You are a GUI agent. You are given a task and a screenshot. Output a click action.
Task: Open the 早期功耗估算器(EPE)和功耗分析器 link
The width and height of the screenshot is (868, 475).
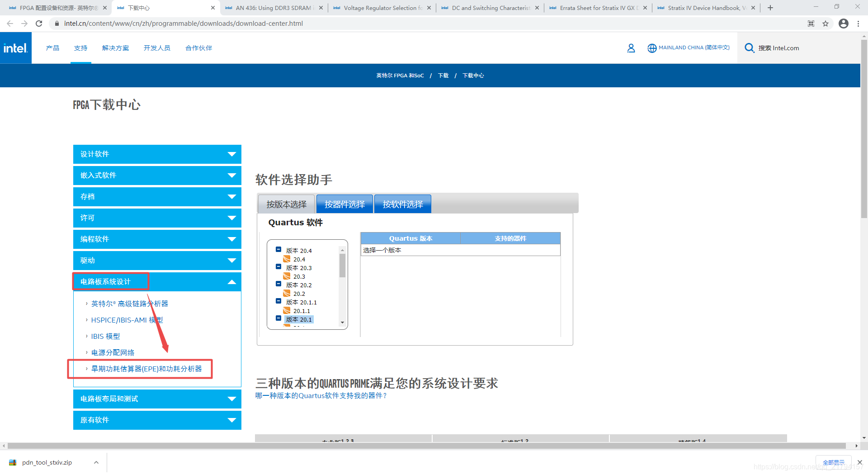pos(146,369)
